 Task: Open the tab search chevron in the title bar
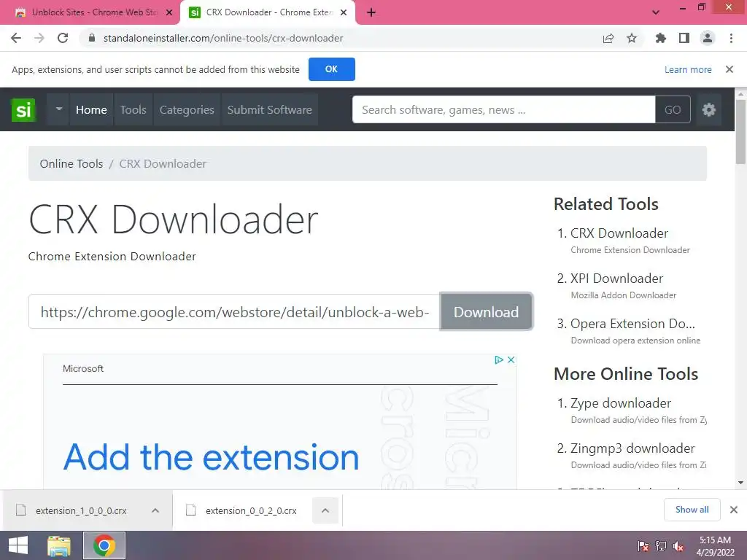point(656,12)
